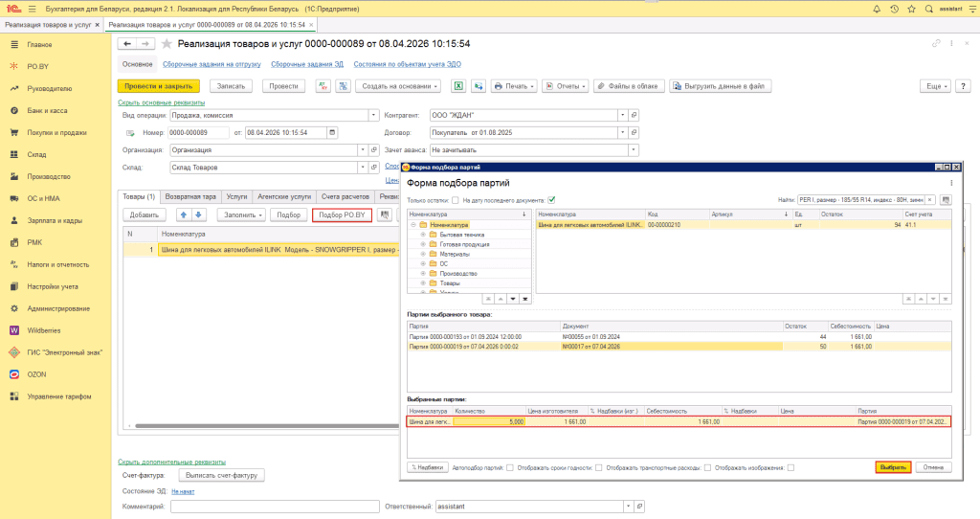Enable Отображать транспортные расходы checkbox
The height and width of the screenshot is (519, 980).
[x=707, y=467]
